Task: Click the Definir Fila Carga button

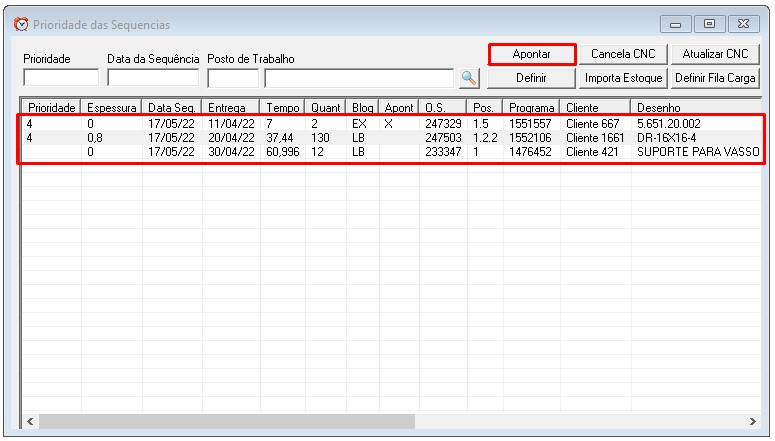Action: coord(715,78)
